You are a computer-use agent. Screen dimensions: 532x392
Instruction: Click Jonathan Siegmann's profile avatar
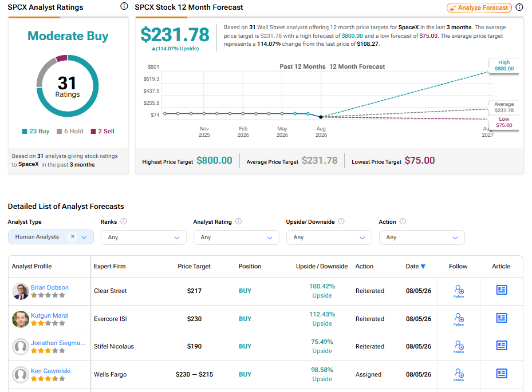(21, 347)
